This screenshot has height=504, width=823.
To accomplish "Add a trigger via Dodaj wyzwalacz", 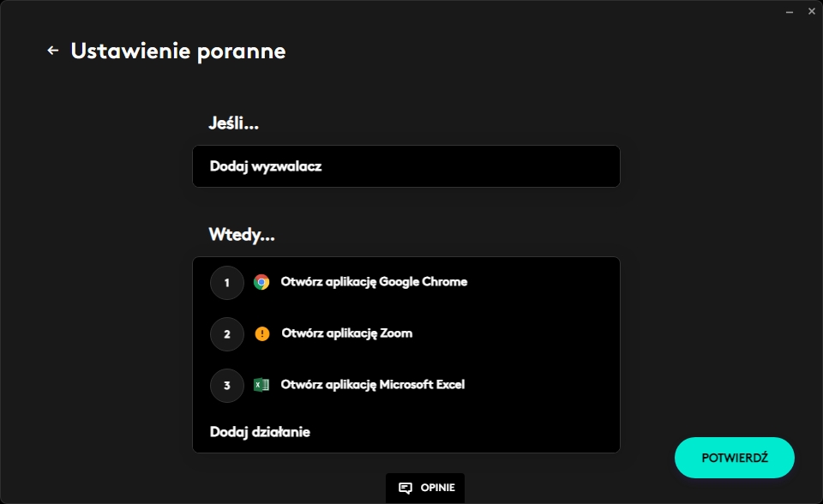I will [x=266, y=166].
